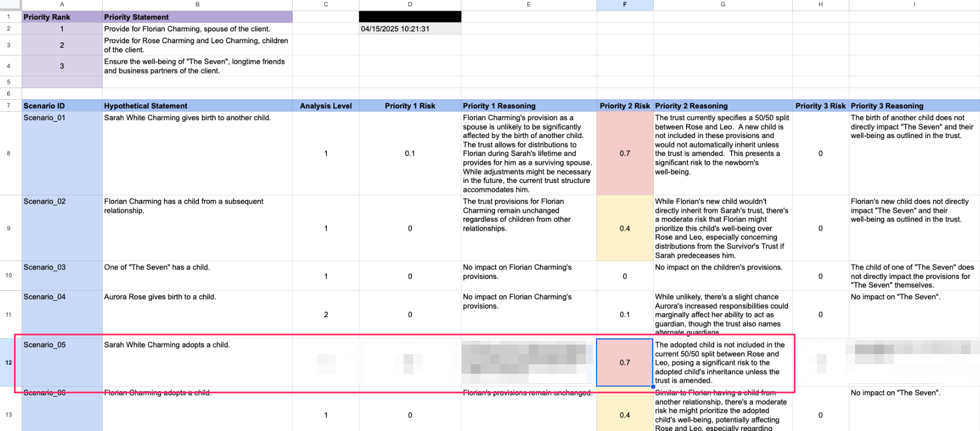
Task: Click the Hypothetical Statement header
Action: 197,106
